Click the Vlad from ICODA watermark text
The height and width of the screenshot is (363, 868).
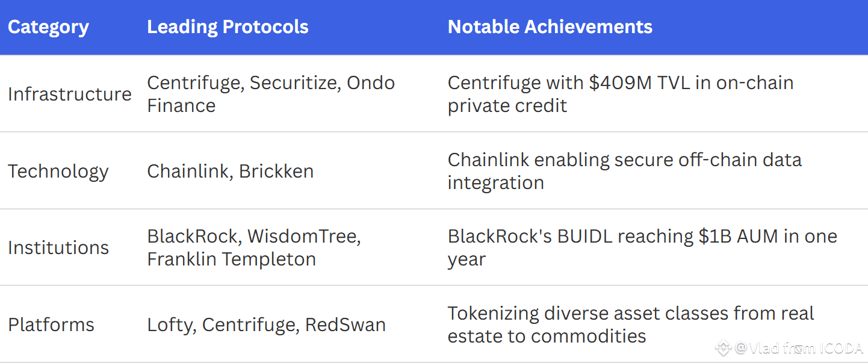tap(799, 347)
